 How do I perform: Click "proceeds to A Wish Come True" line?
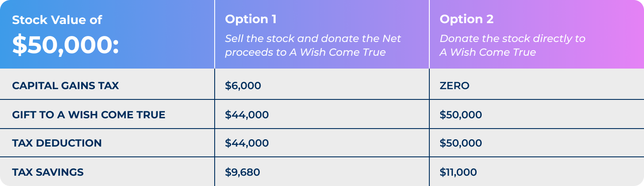[x=305, y=52]
